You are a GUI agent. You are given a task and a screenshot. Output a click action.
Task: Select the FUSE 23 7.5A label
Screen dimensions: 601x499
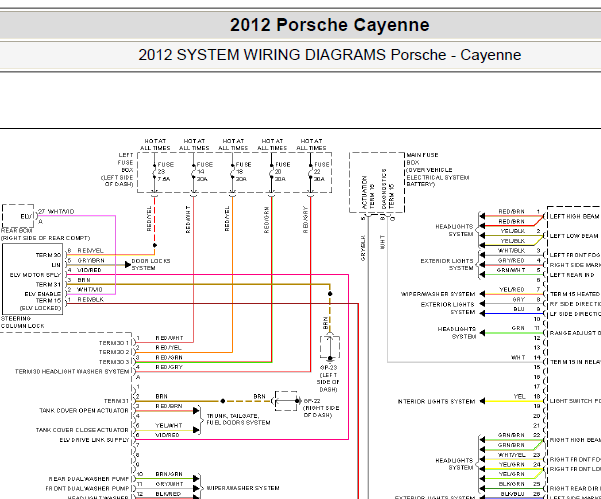(166, 171)
